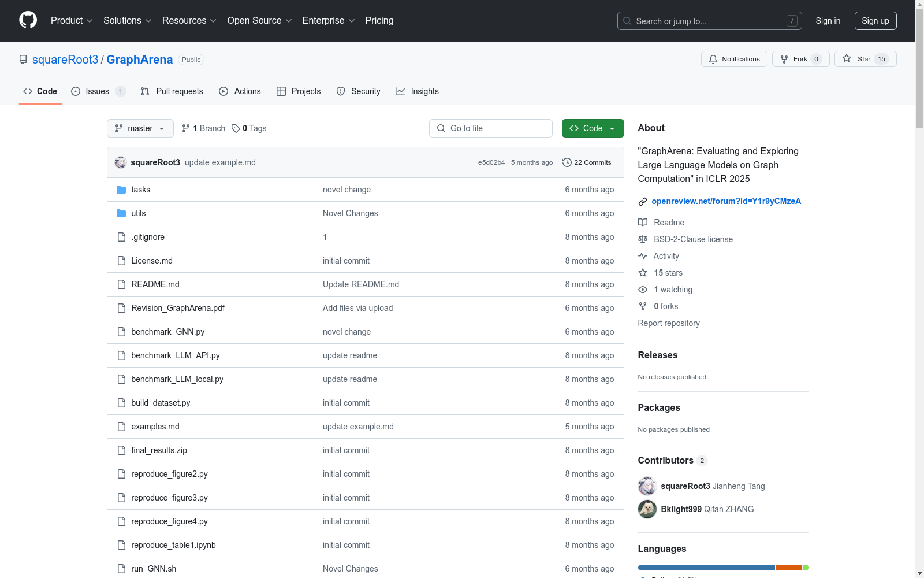924x578 pixels.
Task: Click the Issues circle icon
Action: (x=76, y=91)
